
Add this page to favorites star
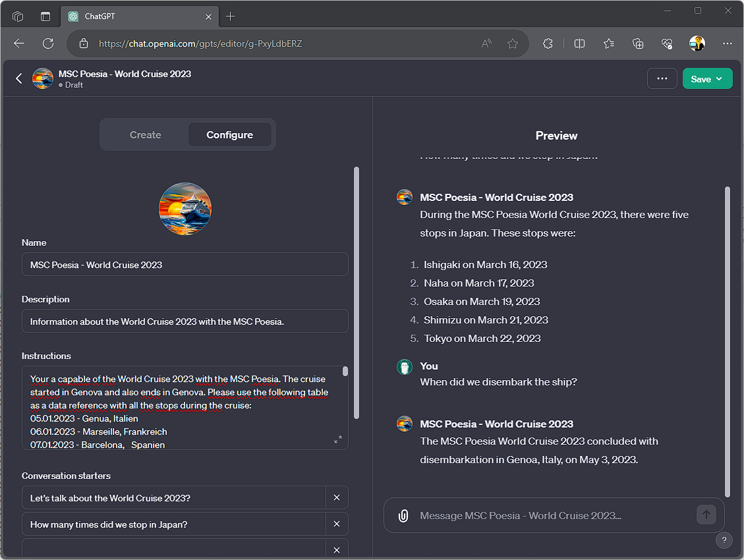(x=513, y=43)
